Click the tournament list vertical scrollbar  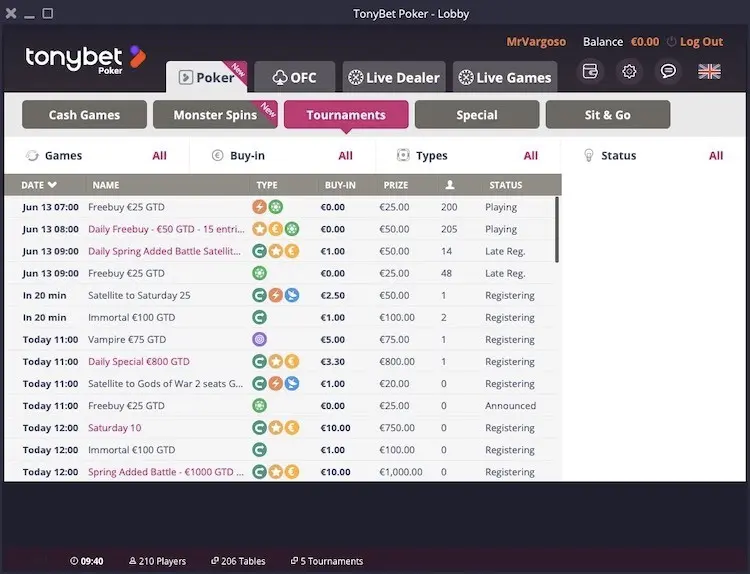coord(557,230)
